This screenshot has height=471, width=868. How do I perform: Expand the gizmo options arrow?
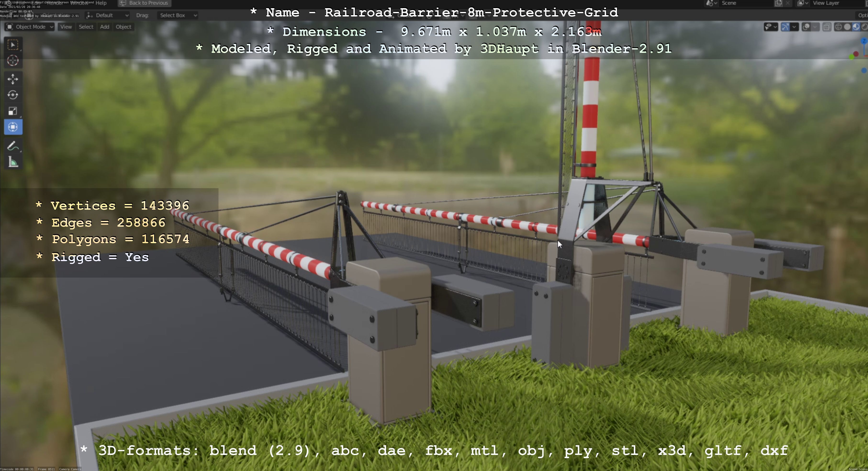click(795, 27)
